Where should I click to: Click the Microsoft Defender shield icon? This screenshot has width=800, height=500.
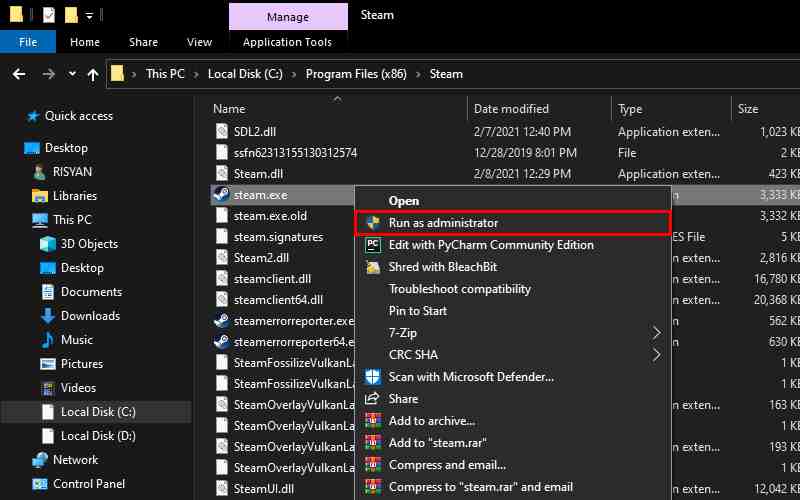[373, 377]
